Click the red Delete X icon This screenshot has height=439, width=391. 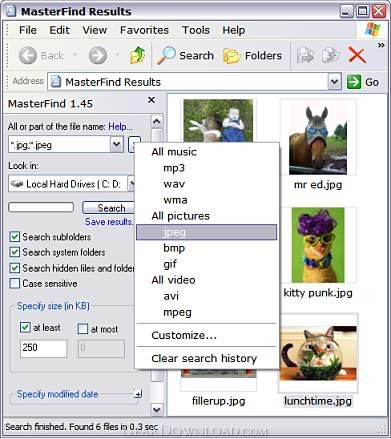357,55
